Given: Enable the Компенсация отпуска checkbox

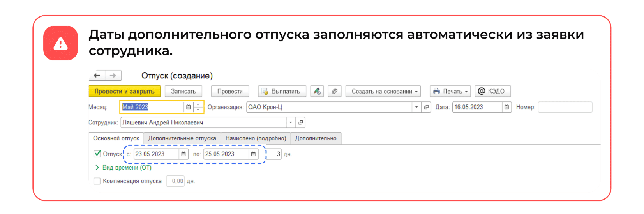Looking at the screenshot, I should coord(97,181).
